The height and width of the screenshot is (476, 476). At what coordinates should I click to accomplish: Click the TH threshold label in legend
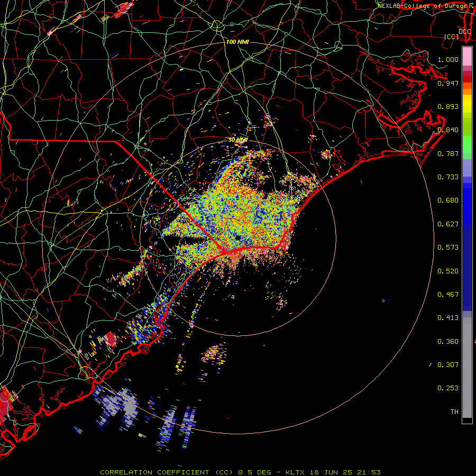[x=454, y=412]
